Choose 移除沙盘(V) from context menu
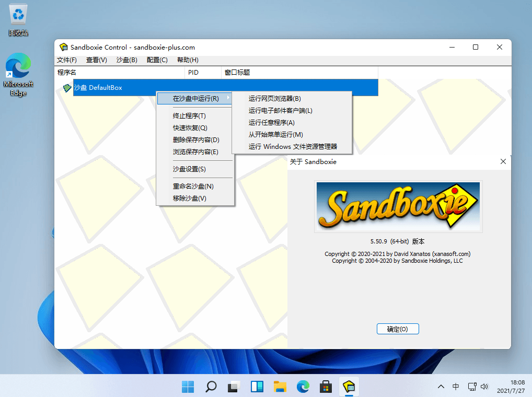This screenshot has width=532, height=397. (195, 198)
